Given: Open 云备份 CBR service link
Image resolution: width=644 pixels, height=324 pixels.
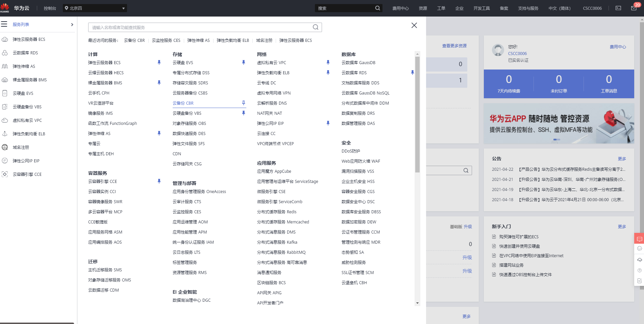Looking at the screenshot, I should [183, 103].
